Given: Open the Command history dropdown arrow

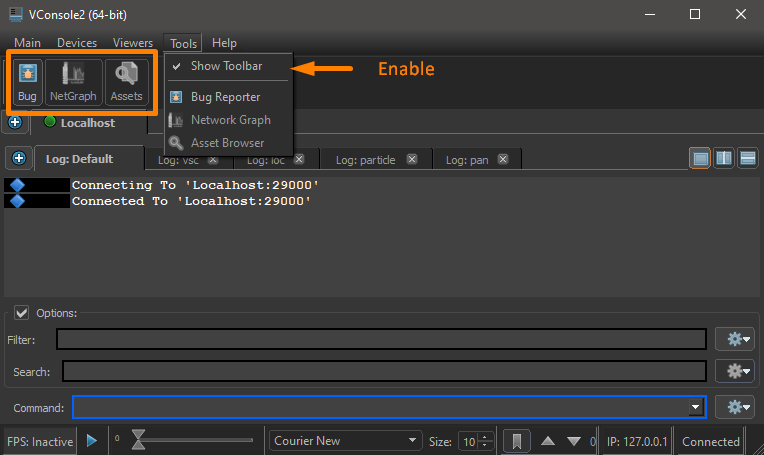Looking at the screenshot, I should [694, 407].
